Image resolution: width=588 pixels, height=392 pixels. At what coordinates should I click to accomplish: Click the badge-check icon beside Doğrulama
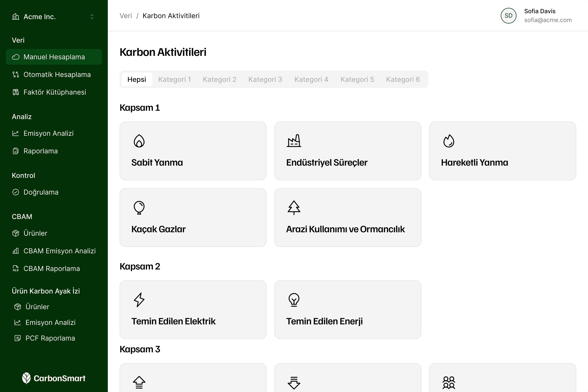(x=15, y=192)
